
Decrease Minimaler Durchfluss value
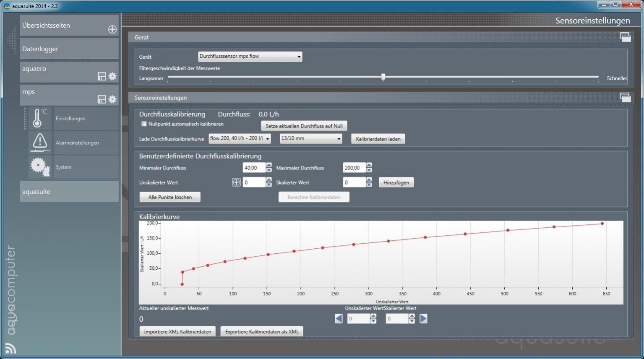[x=269, y=170]
